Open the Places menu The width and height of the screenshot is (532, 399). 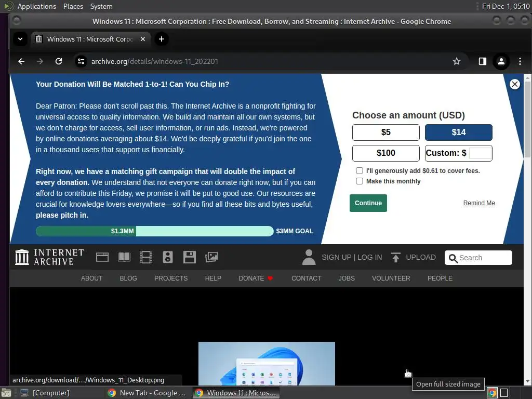coord(73,6)
